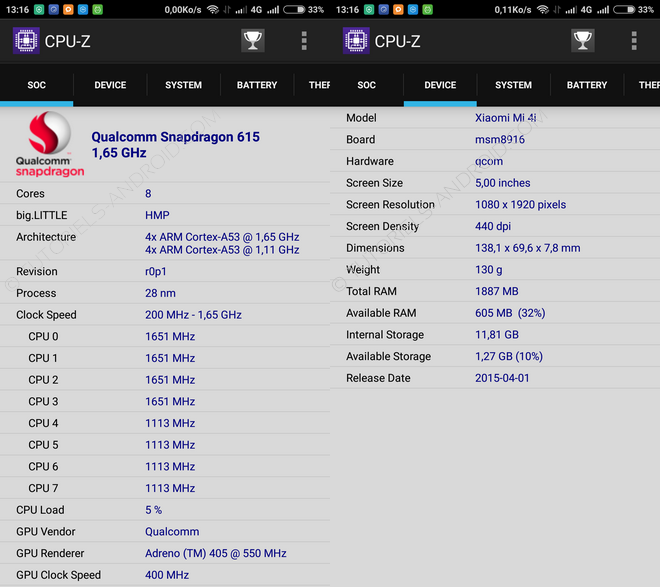Open SYSTEM tab in right screen

pos(514,85)
